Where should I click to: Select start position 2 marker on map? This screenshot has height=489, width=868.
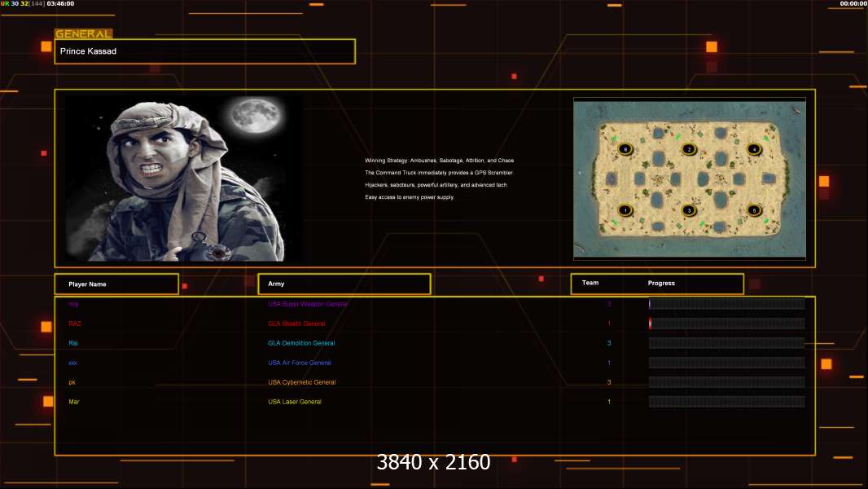[x=689, y=149]
